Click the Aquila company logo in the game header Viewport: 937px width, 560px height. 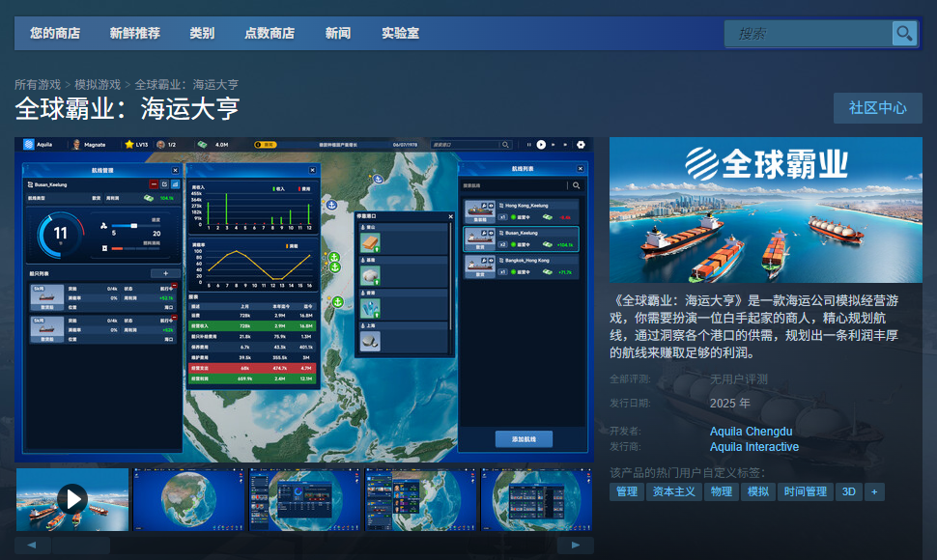[29, 144]
